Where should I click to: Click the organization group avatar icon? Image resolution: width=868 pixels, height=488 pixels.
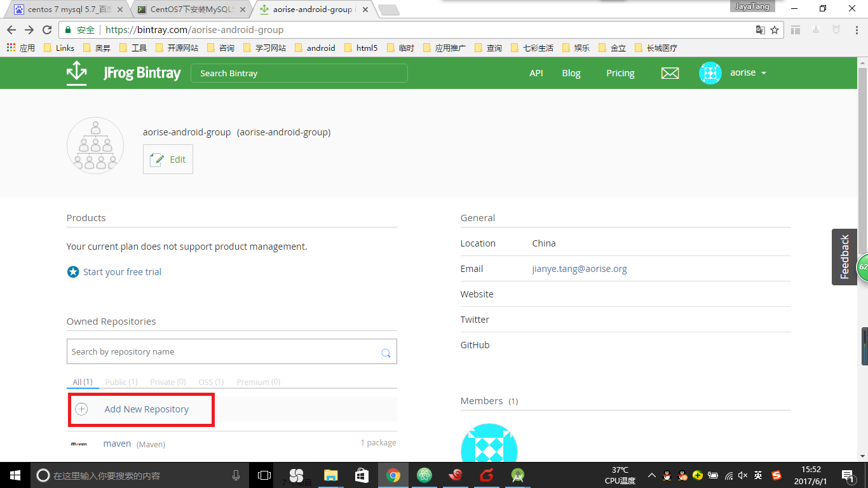(x=95, y=146)
